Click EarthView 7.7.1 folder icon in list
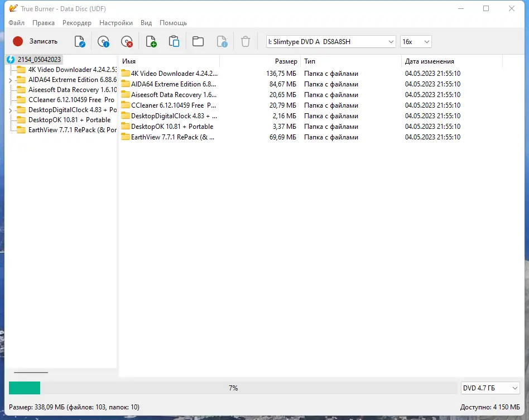Screen dimensions: 529x420 click(x=126, y=137)
